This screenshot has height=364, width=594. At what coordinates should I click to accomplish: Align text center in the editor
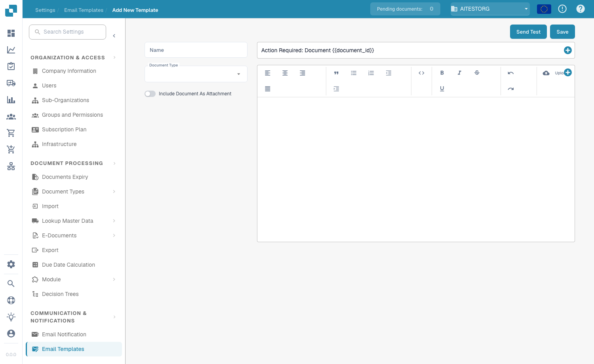click(x=285, y=73)
